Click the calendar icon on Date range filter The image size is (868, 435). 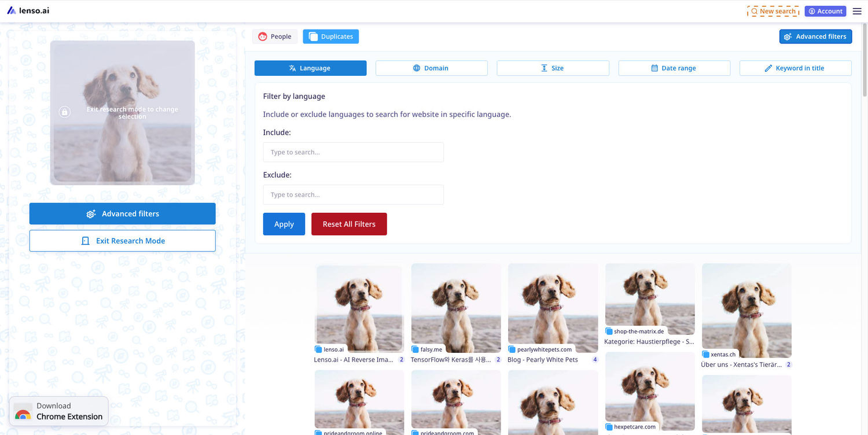coord(654,68)
